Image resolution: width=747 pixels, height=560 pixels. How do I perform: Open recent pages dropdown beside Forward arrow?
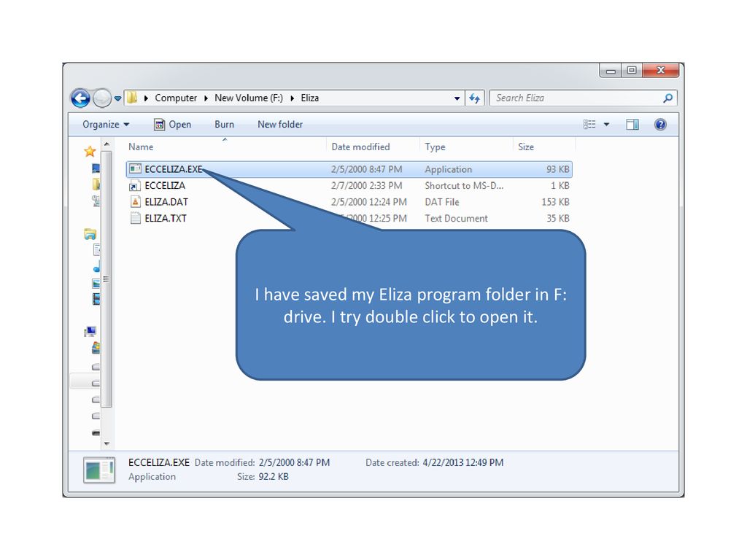point(117,98)
